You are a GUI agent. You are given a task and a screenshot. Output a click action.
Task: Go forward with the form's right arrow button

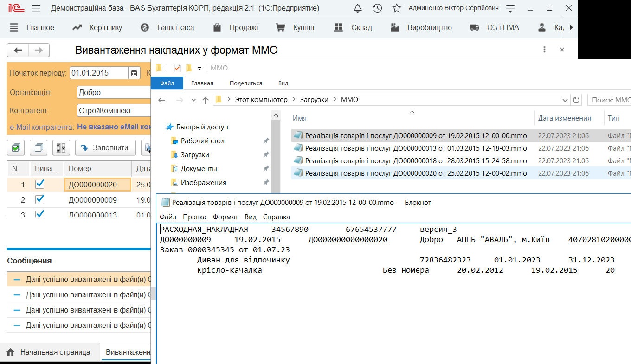(39, 50)
